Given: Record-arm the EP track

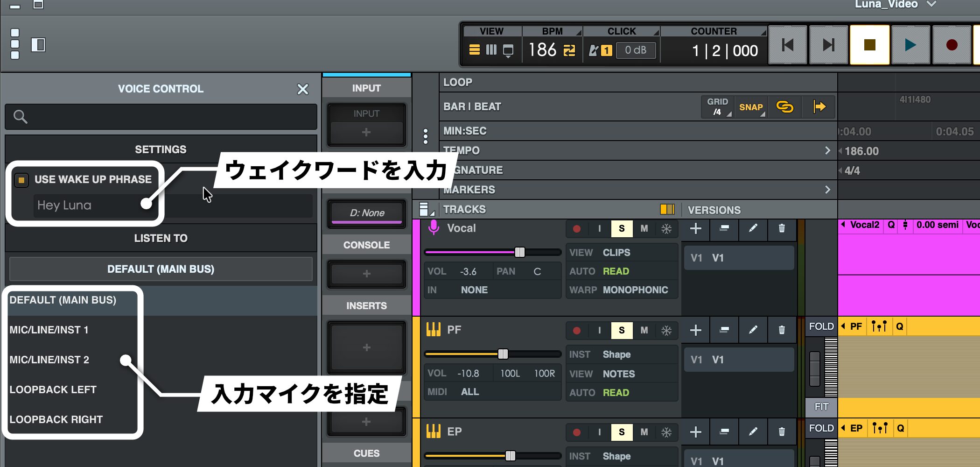Looking at the screenshot, I should pyautogui.click(x=577, y=432).
